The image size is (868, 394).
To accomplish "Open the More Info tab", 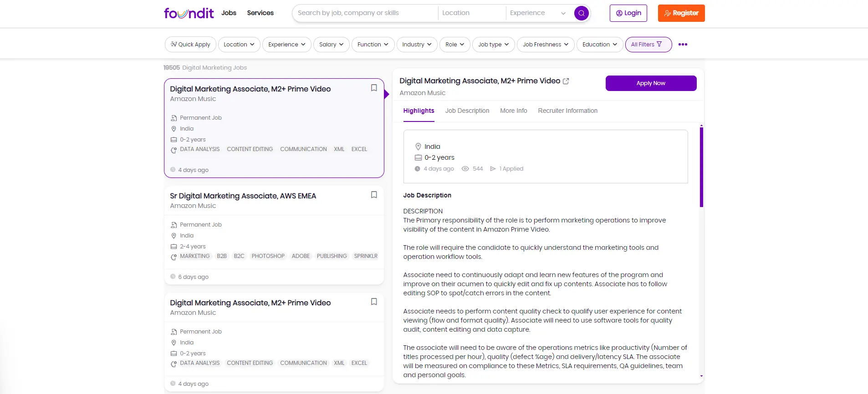I will coord(514,111).
